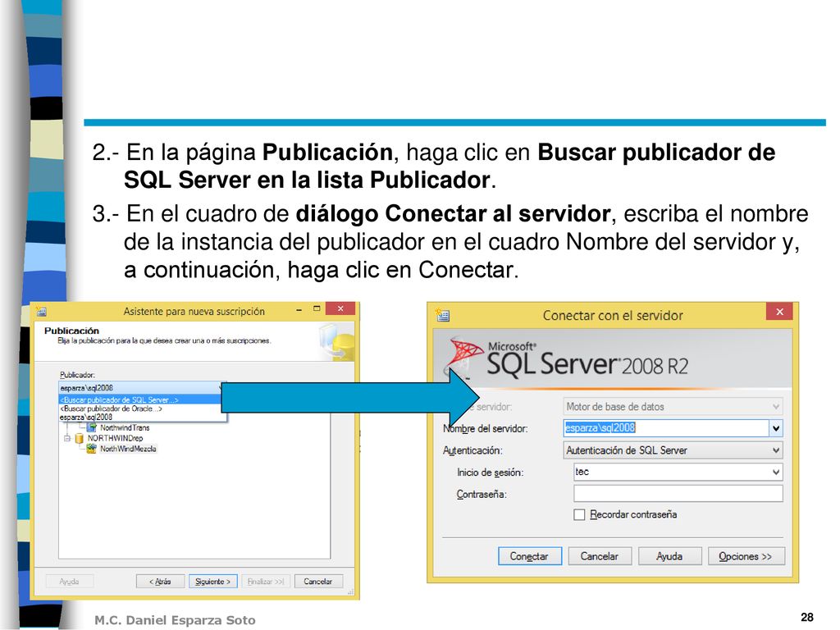Open the Nombre del servidor dropdown arrow
The height and width of the screenshot is (630, 840).
tap(776, 428)
